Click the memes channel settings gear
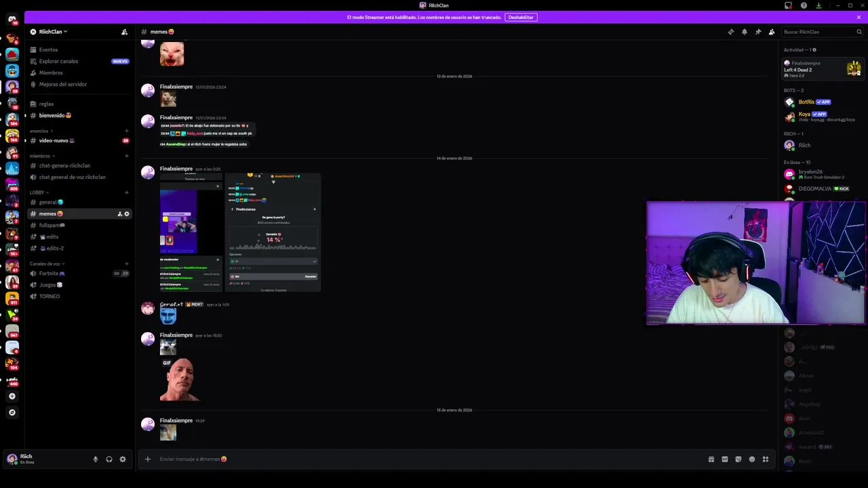 [x=127, y=214]
